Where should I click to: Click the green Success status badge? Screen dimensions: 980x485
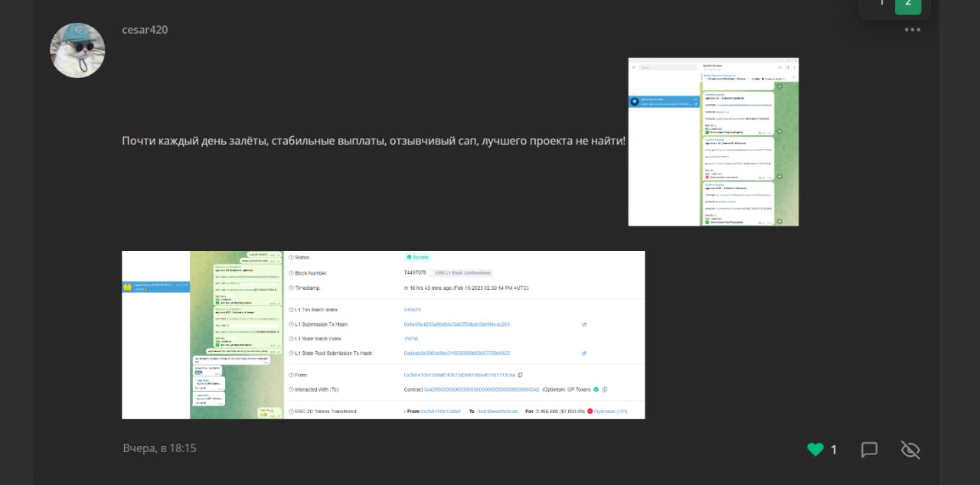418,257
